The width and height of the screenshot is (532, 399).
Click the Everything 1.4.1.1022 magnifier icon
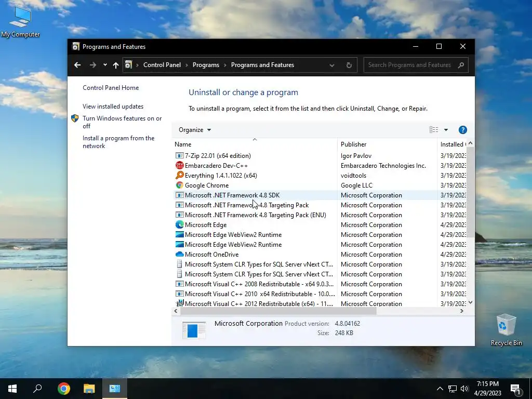point(179,175)
